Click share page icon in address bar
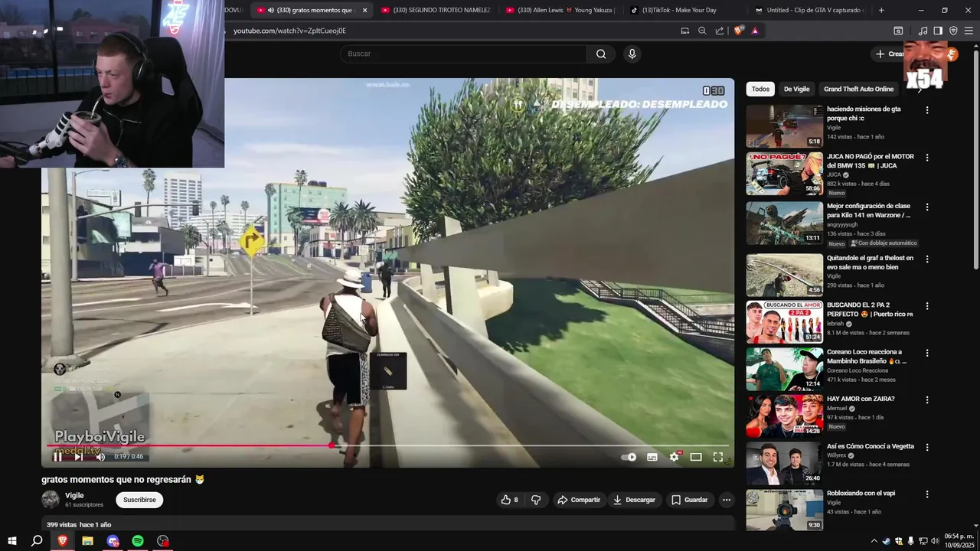Screen dimensions: 980x551 tap(720, 31)
